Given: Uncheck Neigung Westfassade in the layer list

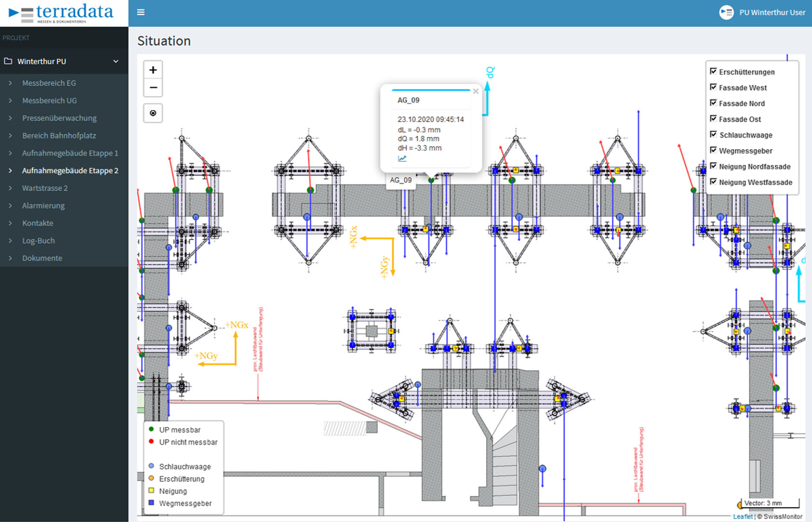Looking at the screenshot, I should pos(714,182).
